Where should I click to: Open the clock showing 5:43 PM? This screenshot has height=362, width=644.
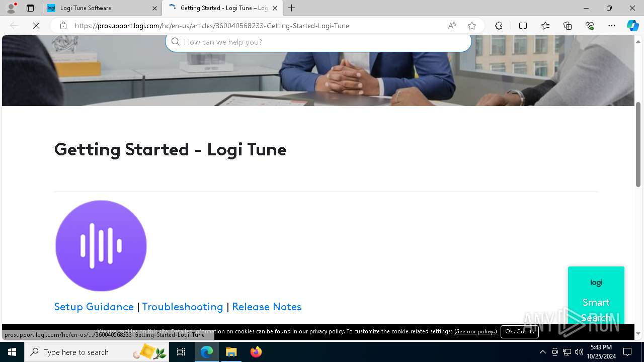coord(601,352)
